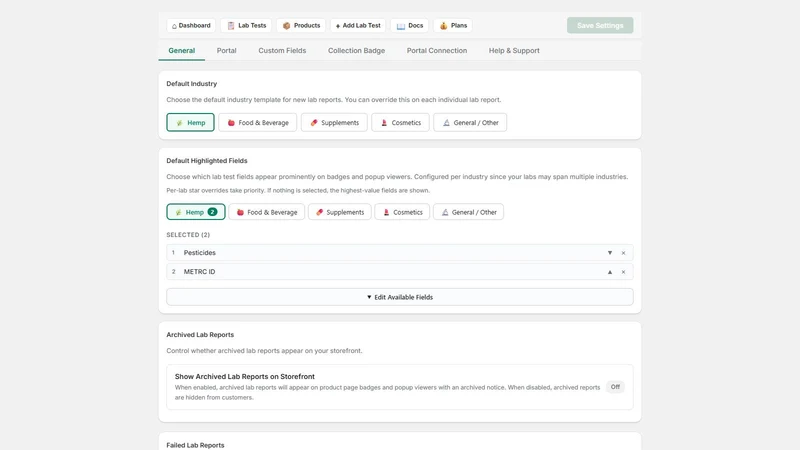
Task: Click the Dashboard home icon
Action: pyautogui.click(x=174, y=26)
